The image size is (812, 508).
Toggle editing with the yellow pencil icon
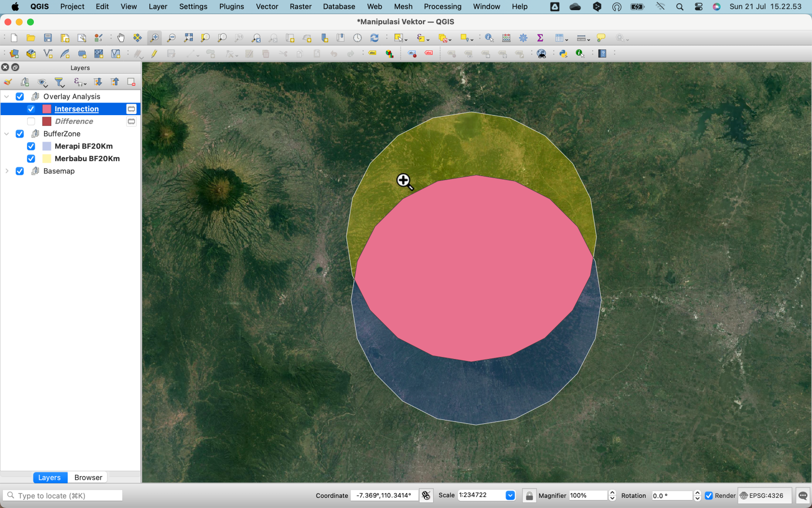[154, 54]
